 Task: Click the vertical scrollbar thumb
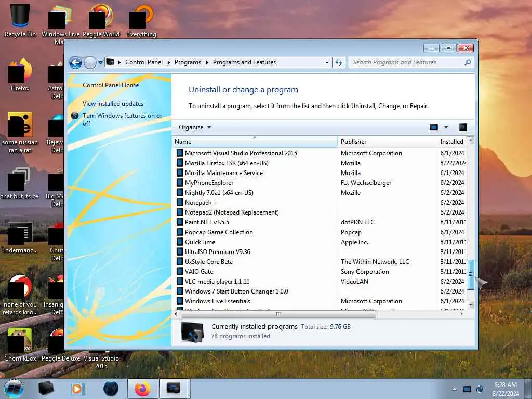coord(470,274)
